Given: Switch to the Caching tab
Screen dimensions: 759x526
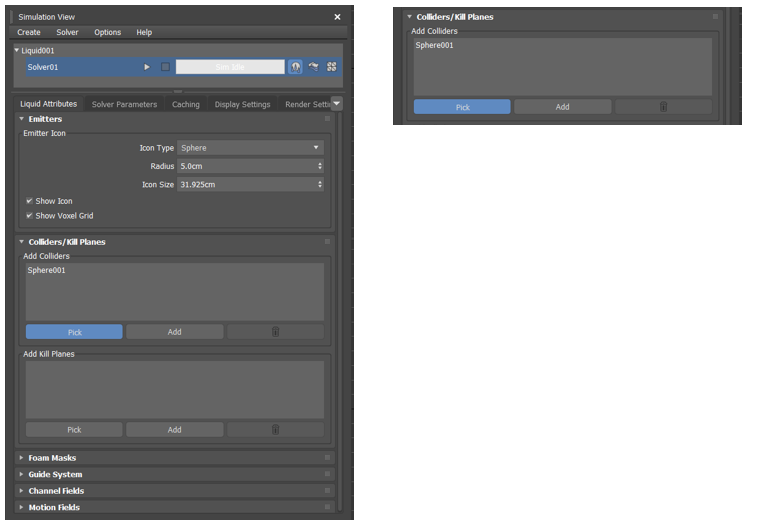Looking at the screenshot, I should (186, 105).
